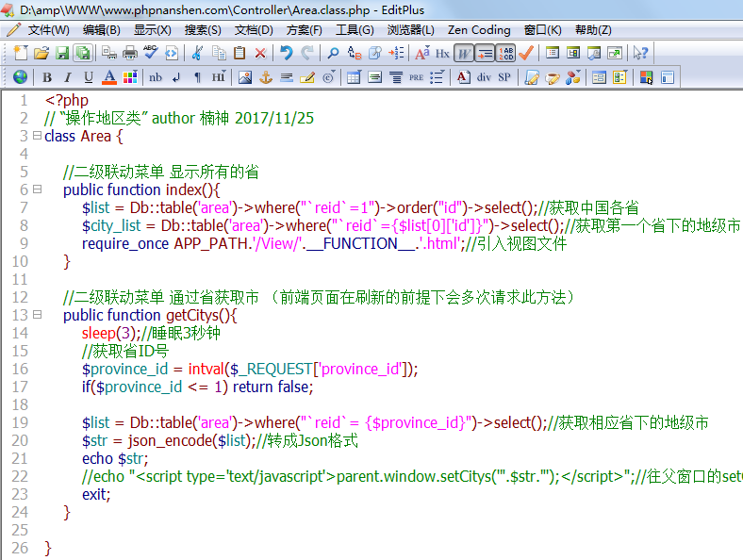This screenshot has width=743, height=560.
Task: Apply italic HTML tag
Action: point(68,76)
